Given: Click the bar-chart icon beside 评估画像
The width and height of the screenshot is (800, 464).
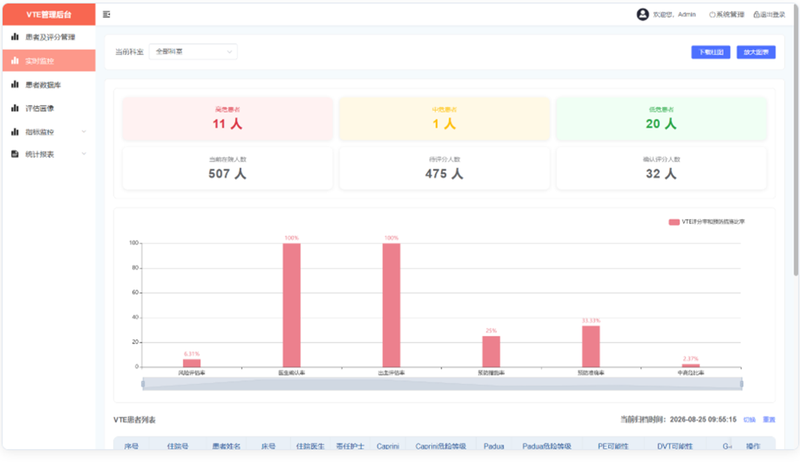Looking at the screenshot, I should 15,108.
